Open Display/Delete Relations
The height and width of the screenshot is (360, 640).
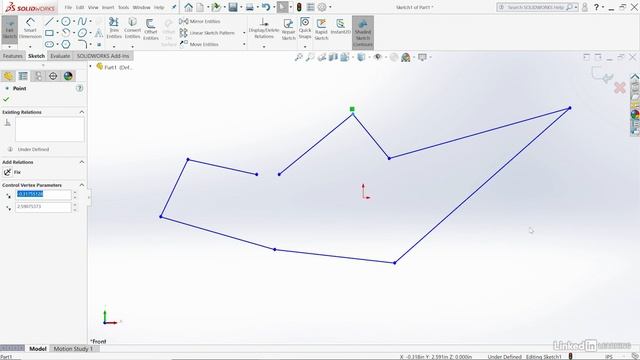tap(264, 29)
